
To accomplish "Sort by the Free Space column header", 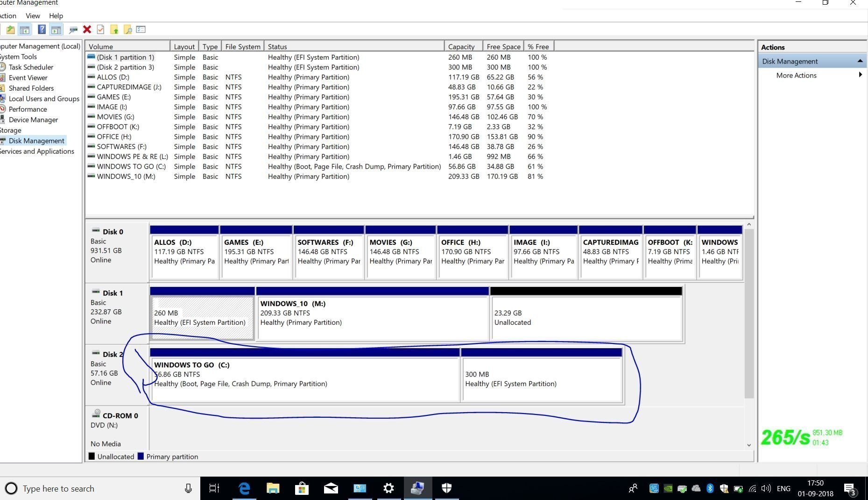I will [503, 46].
